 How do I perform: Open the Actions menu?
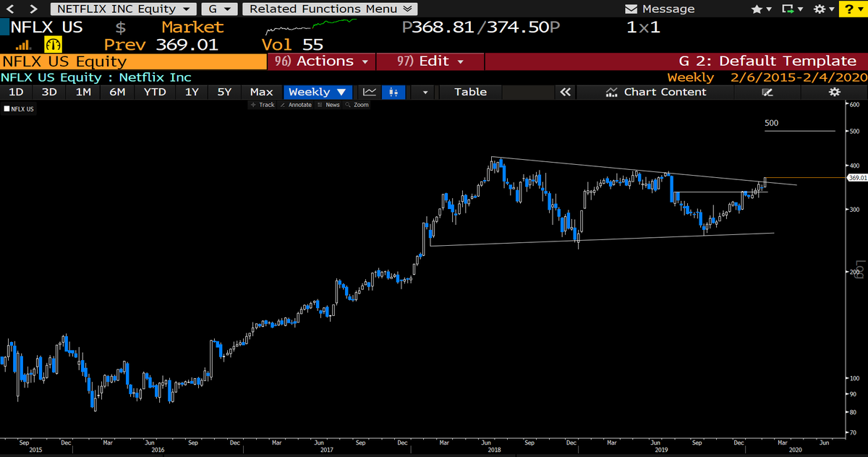coord(320,61)
